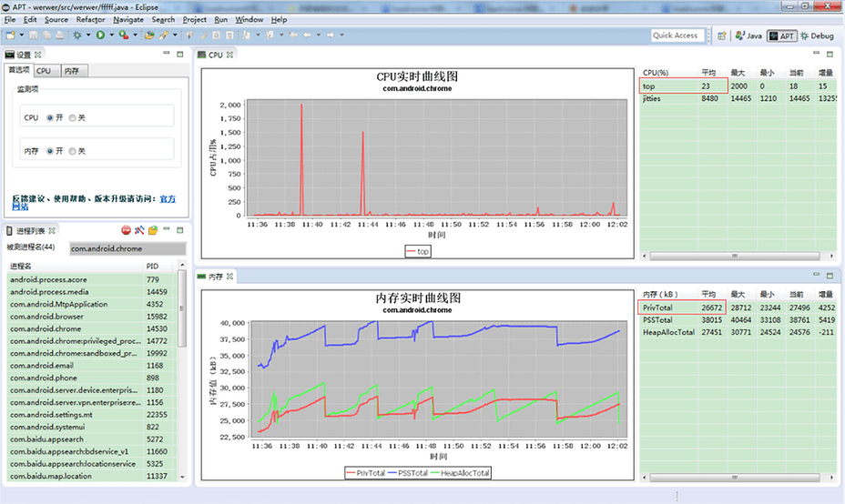This screenshot has height=504, width=845.
Task: Click the Print toolbar icon
Action: pos(59,35)
